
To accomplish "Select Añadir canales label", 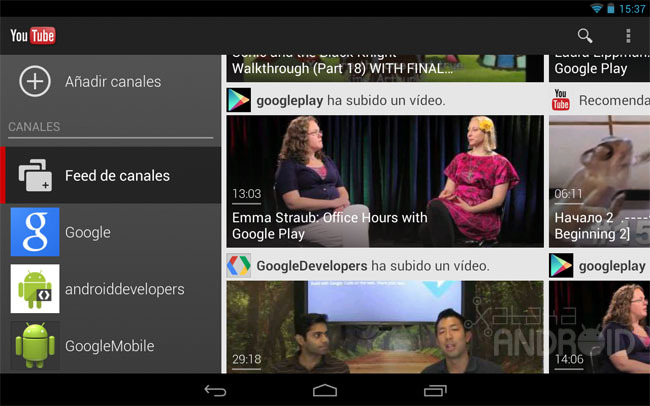I will [113, 82].
